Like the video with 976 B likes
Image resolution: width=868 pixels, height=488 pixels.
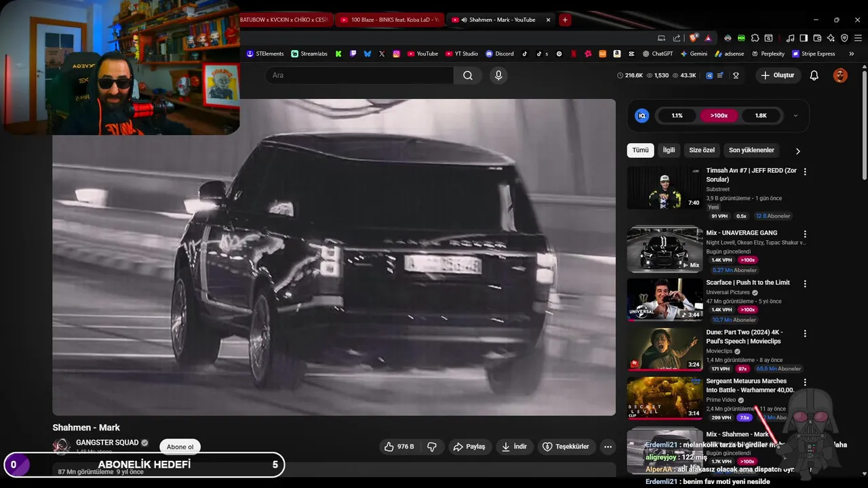(399, 447)
